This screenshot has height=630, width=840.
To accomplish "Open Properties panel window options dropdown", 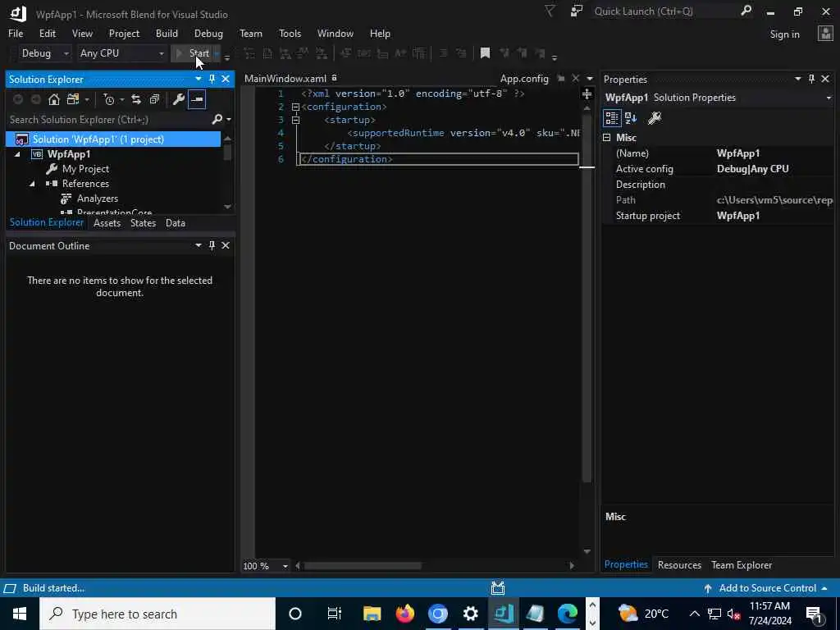I will [797, 80].
